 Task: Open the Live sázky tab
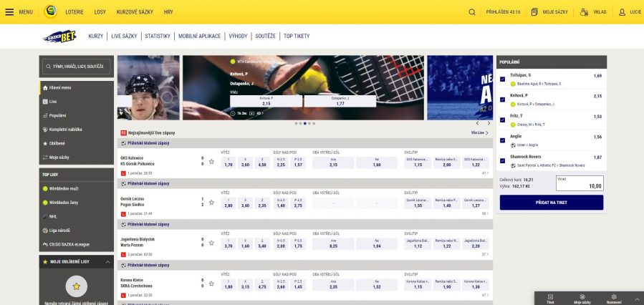[x=125, y=36]
